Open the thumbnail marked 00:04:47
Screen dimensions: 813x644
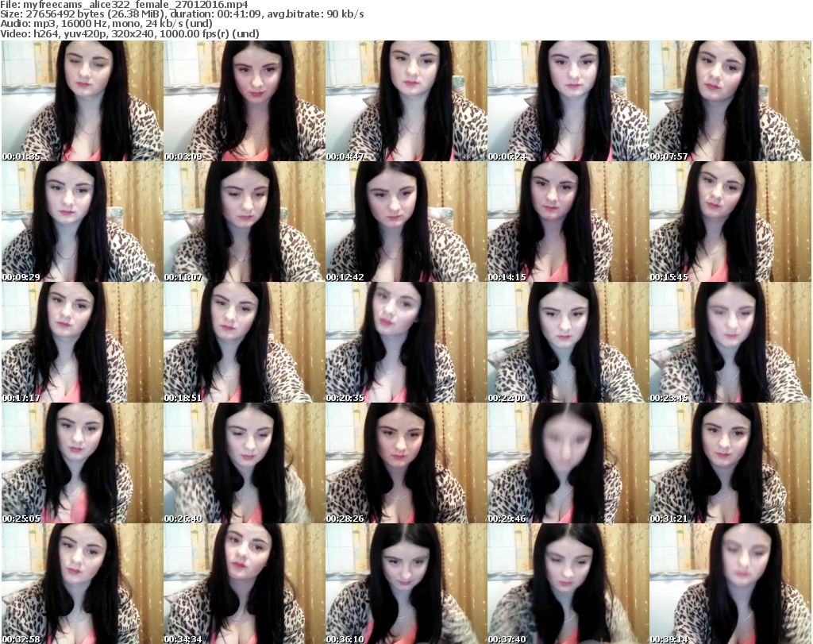(x=406, y=101)
